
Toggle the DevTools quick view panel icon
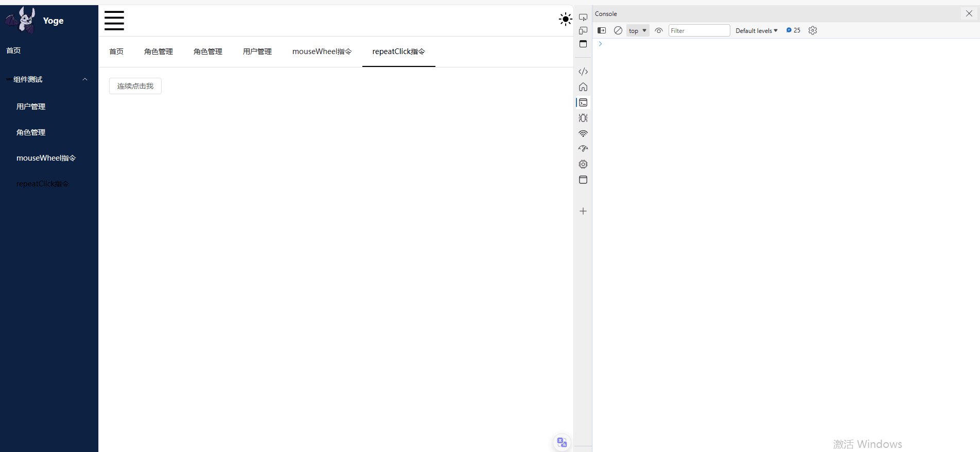tap(583, 44)
